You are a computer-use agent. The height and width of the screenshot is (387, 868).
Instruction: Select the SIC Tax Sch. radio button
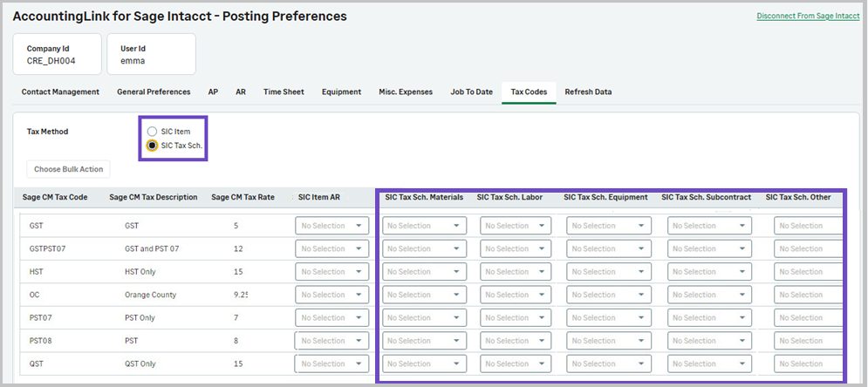click(153, 146)
